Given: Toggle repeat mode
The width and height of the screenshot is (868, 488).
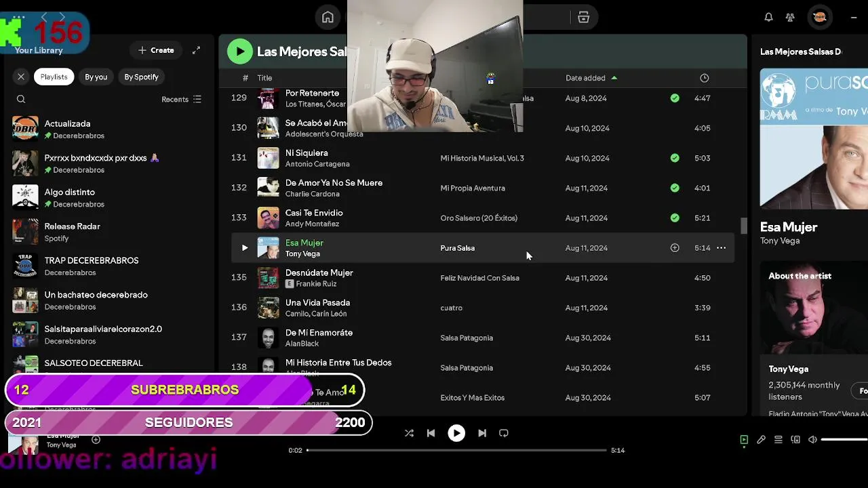Looking at the screenshot, I should (504, 433).
